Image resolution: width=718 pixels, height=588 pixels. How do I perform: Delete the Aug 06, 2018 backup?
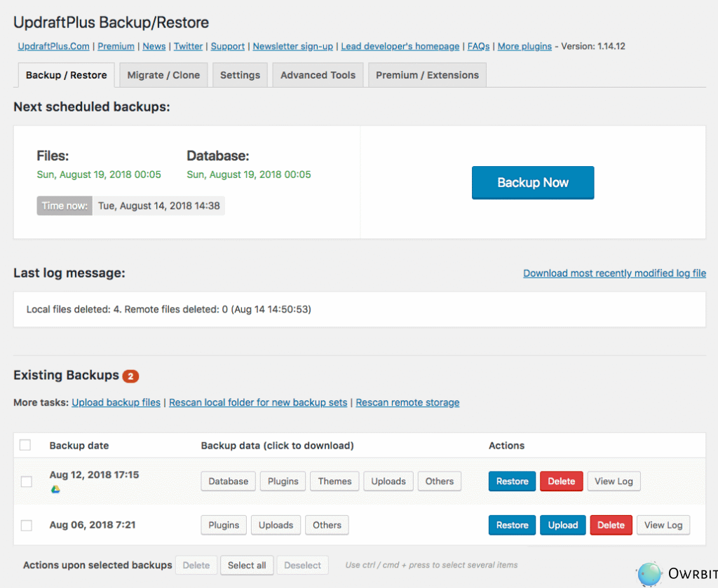611,525
